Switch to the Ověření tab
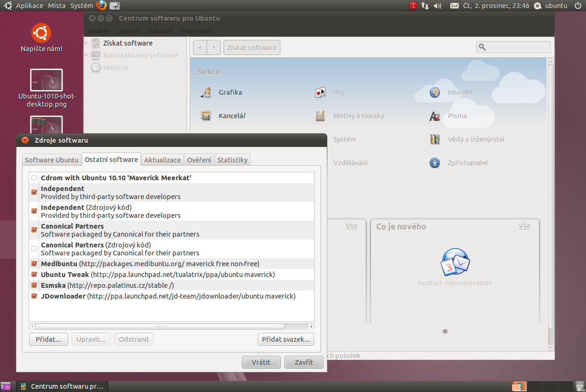Image resolution: width=586 pixels, height=392 pixels. 199,160
